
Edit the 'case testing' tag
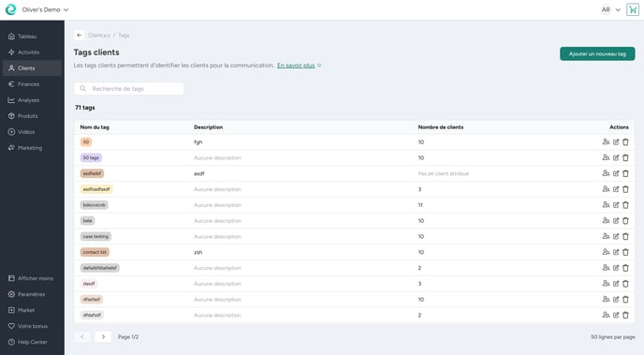point(616,237)
